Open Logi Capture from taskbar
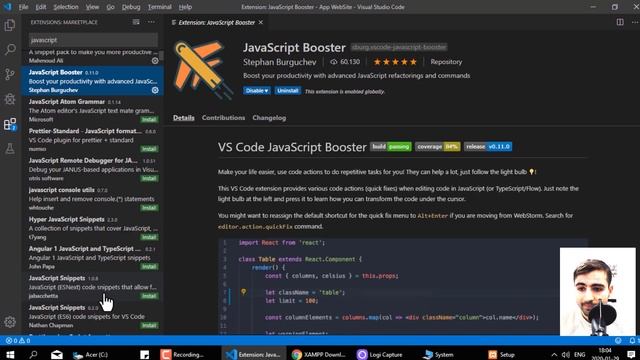The height and width of the screenshot is (360, 640). coord(380,354)
